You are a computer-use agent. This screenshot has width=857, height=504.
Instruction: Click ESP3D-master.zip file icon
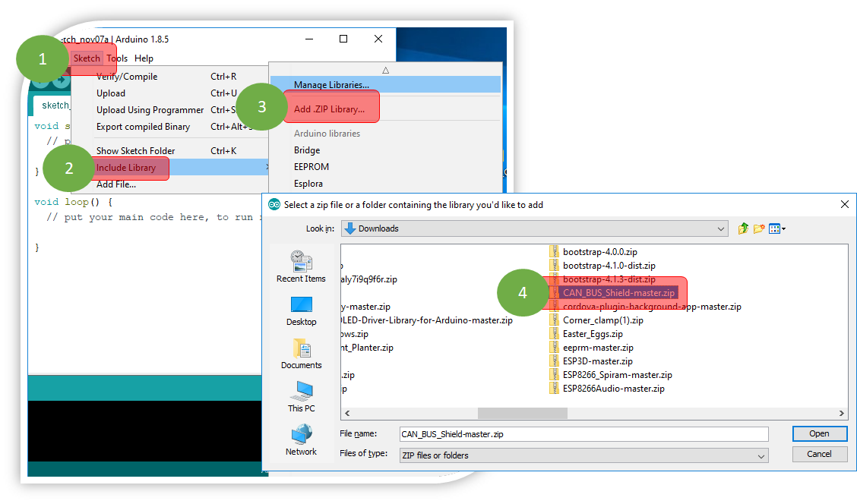click(x=555, y=361)
